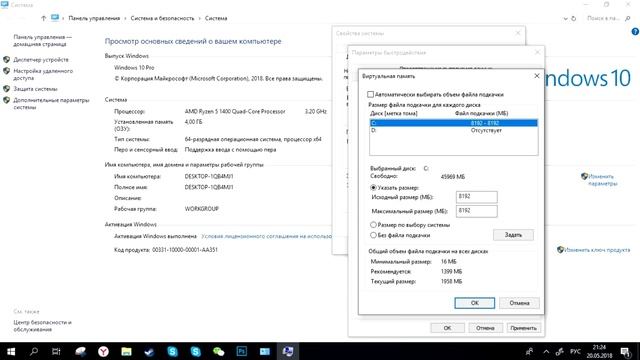The image size is (640, 360).
Task: Open Система breadcrumb item
Action: 216,18
